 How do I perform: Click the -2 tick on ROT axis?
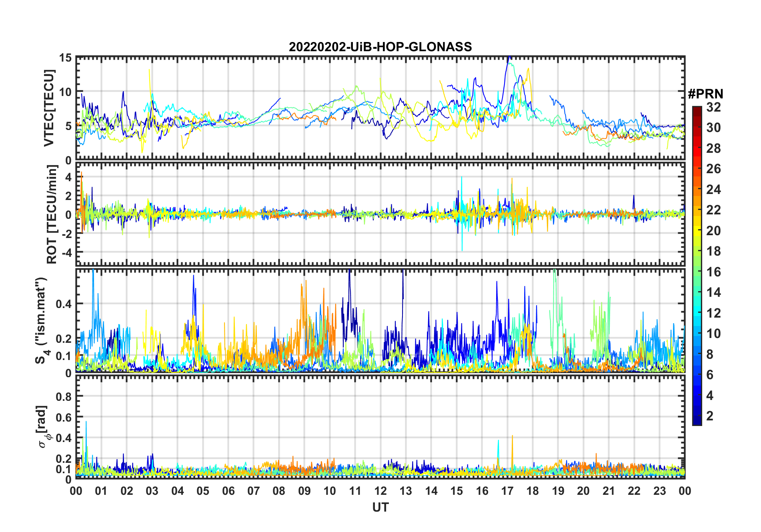click(x=66, y=234)
